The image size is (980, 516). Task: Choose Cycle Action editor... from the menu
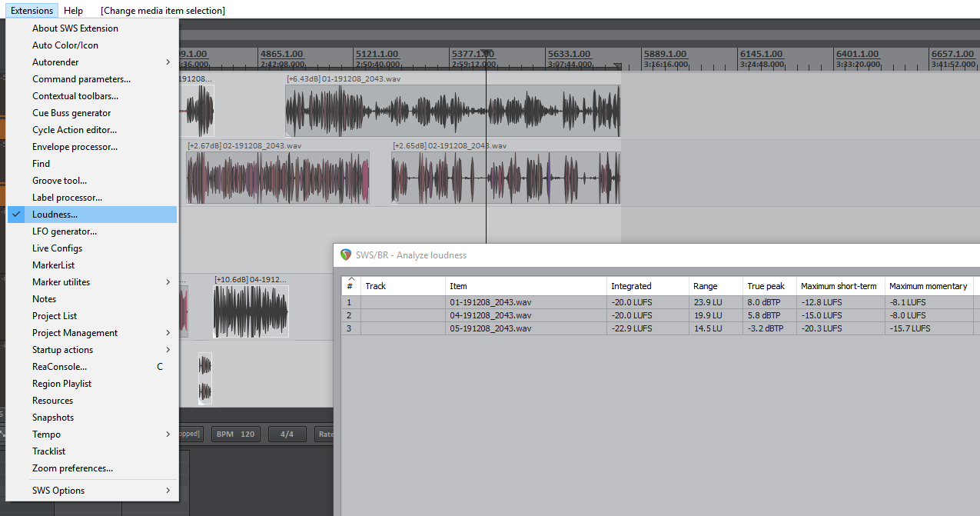[75, 130]
